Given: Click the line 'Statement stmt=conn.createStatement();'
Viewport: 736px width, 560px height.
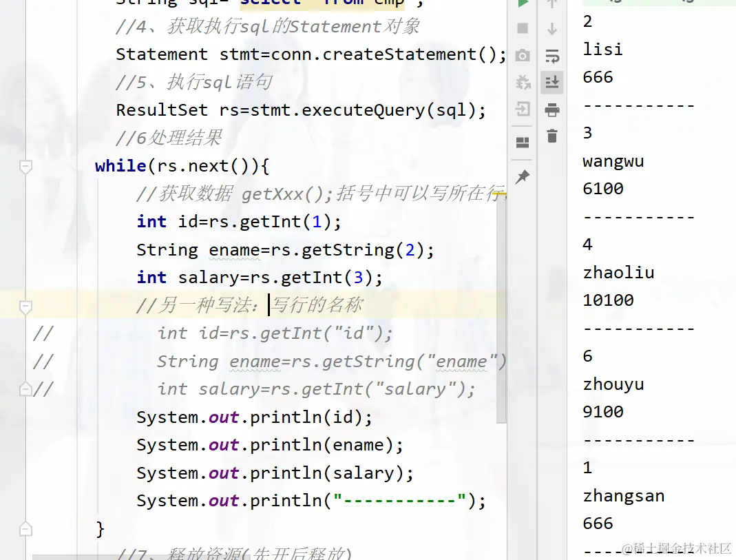Looking at the screenshot, I should coord(311,54).
